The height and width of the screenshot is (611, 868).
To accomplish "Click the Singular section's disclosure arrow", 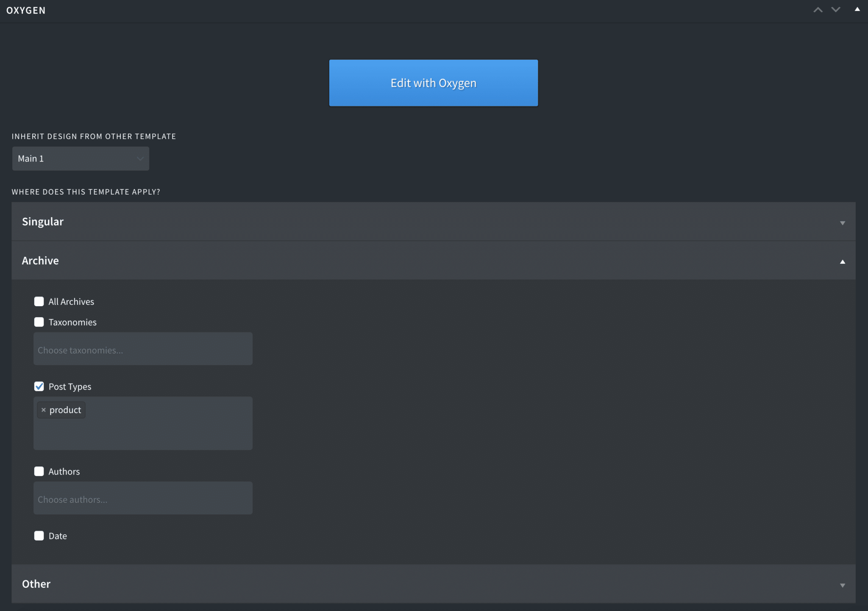I will [843, 222].
